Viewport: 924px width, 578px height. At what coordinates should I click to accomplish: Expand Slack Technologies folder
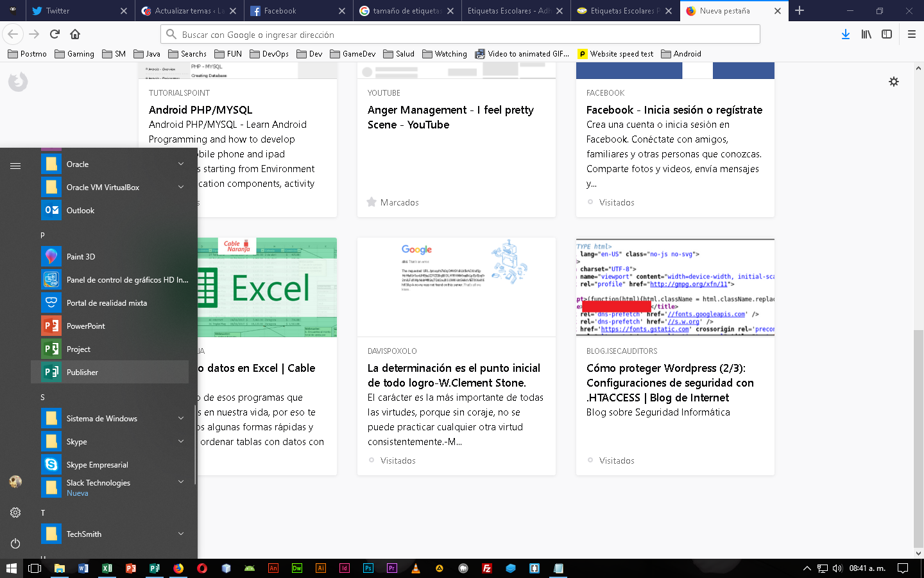pos(181,482)
